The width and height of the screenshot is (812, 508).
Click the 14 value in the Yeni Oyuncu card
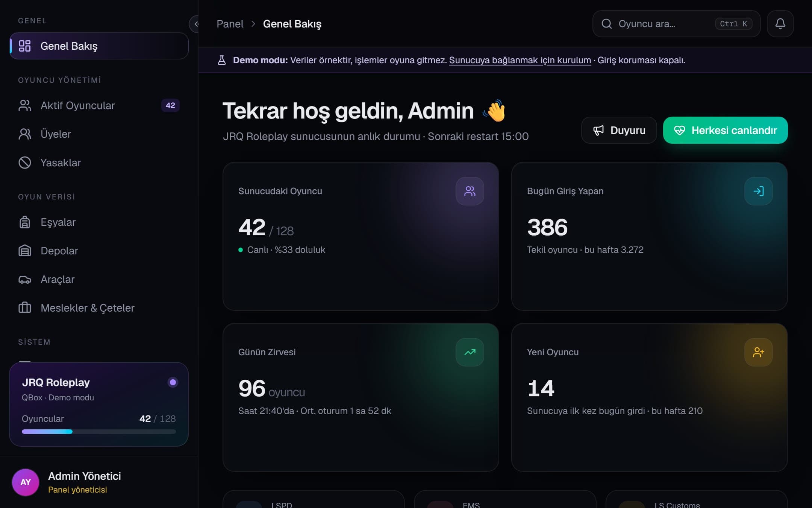[541, 388]
